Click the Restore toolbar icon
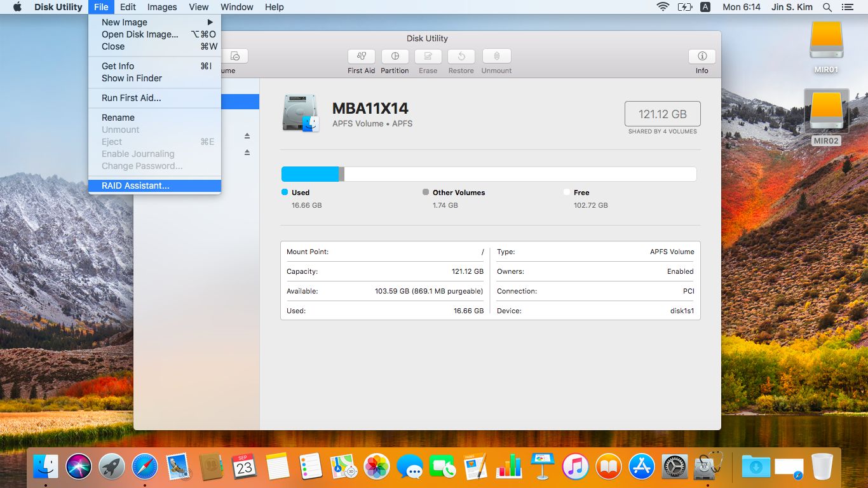 (x=461, y=56)
